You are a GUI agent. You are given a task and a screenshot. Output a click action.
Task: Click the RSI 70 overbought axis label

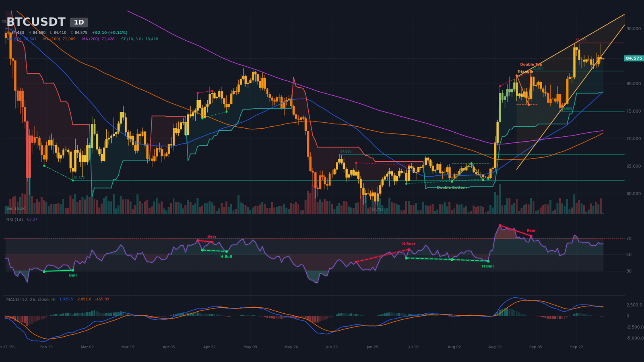click(x=629, y=239)
